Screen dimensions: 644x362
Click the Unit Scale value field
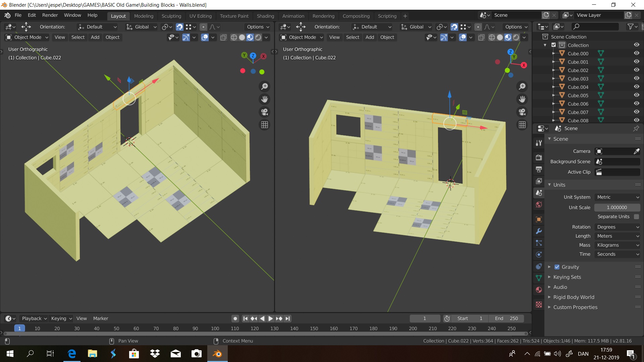(617, 207)
